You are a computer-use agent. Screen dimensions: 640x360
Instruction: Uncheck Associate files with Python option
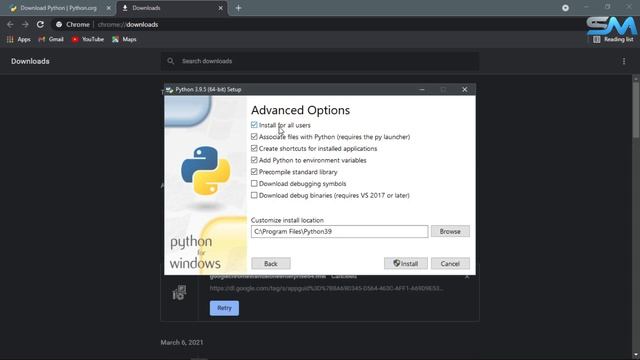pyautogui.click(x=254, y=137)
